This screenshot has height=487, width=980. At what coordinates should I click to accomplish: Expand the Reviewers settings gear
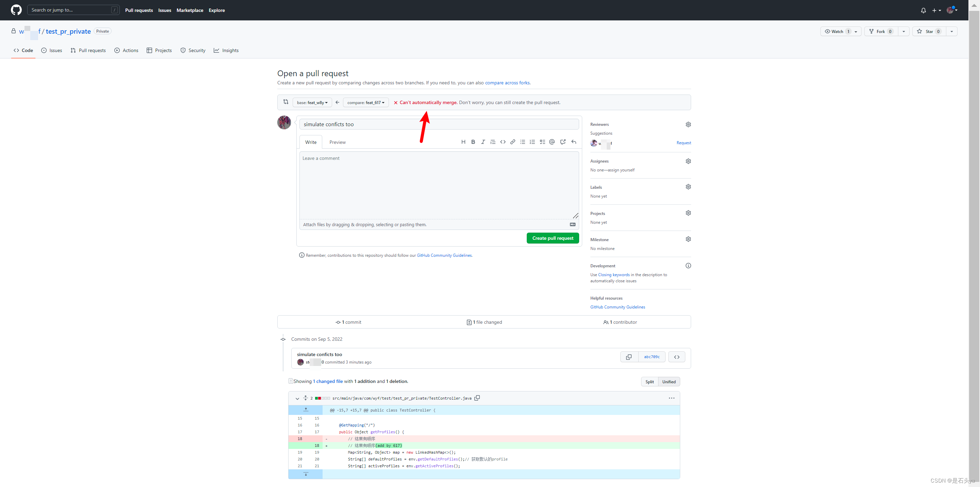[x=687, y=124]
